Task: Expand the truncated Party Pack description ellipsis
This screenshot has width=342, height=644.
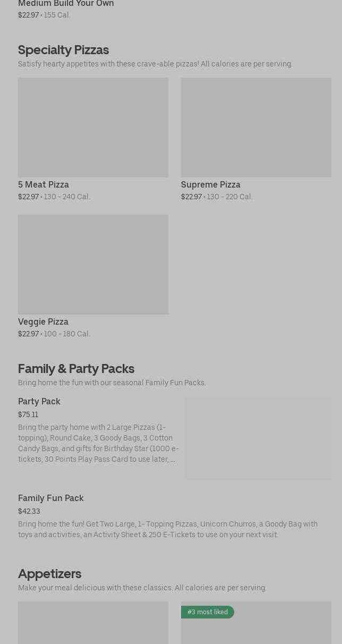Action: click(173, 460)
